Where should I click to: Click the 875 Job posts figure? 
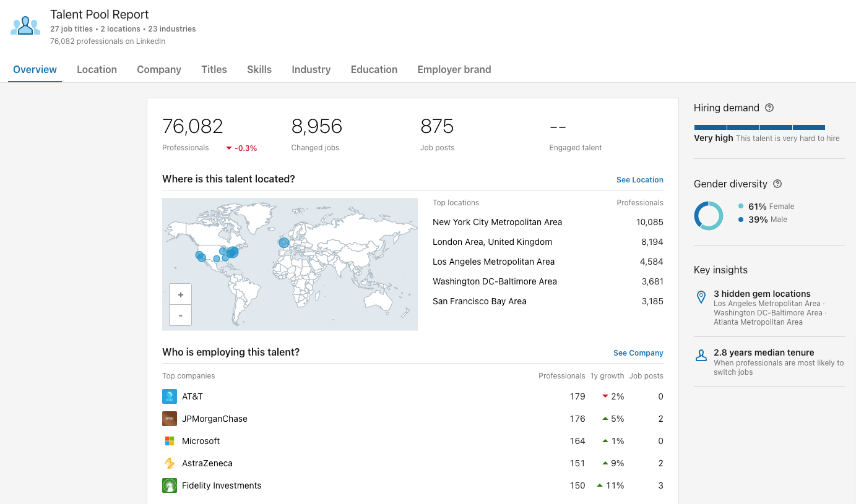(437, 126)
